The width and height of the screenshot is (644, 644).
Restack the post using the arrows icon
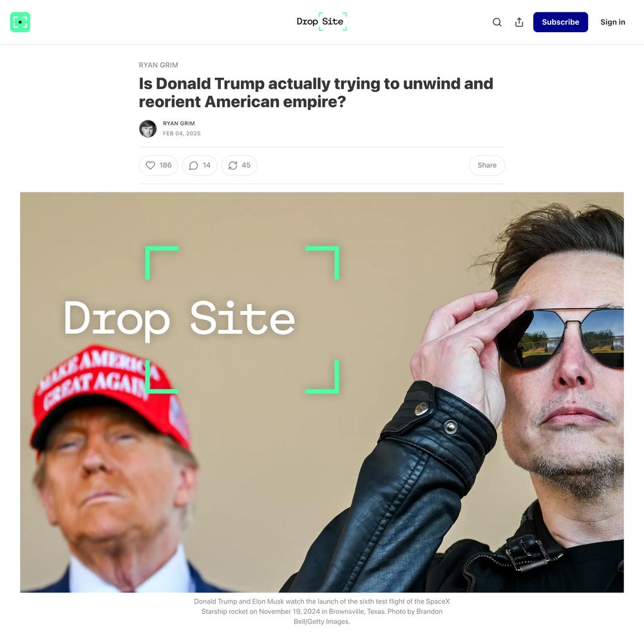pos(233,165)
